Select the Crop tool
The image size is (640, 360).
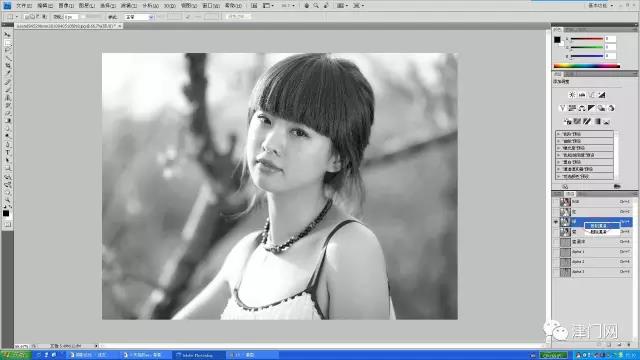[7, 66]
